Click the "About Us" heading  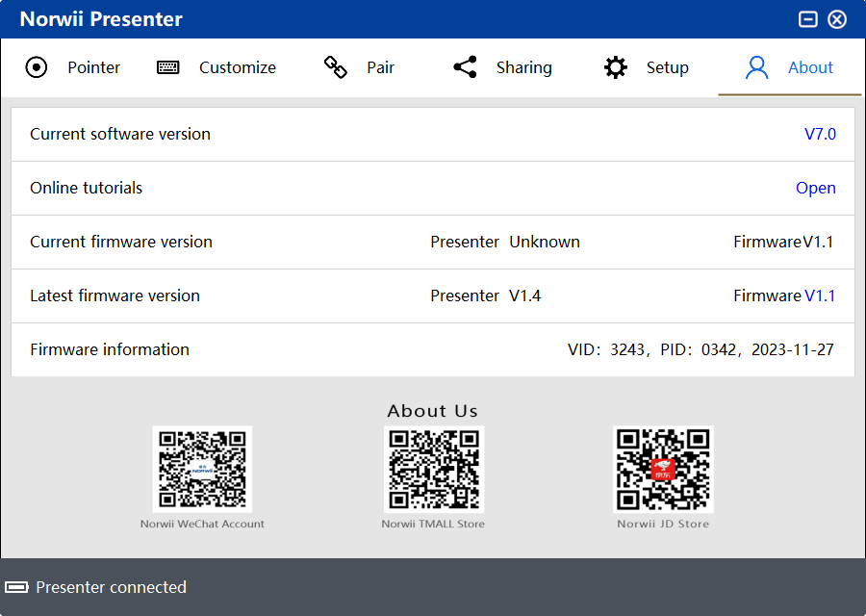[x=432, y=410]
